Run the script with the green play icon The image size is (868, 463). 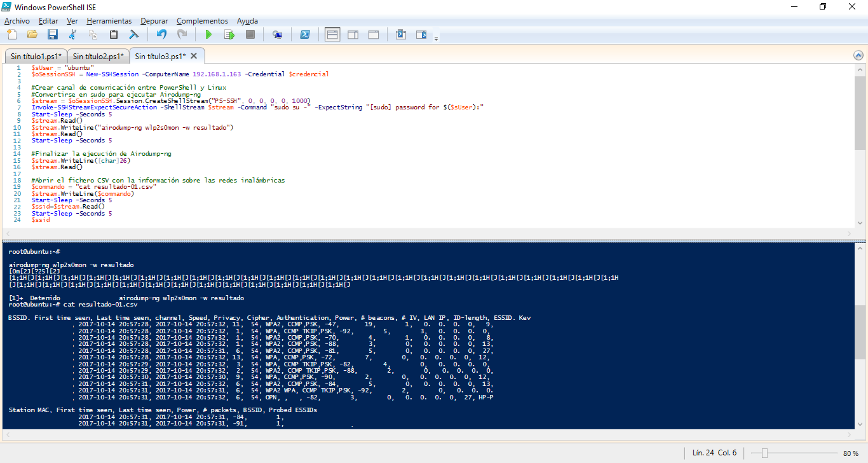pos(208,34)
